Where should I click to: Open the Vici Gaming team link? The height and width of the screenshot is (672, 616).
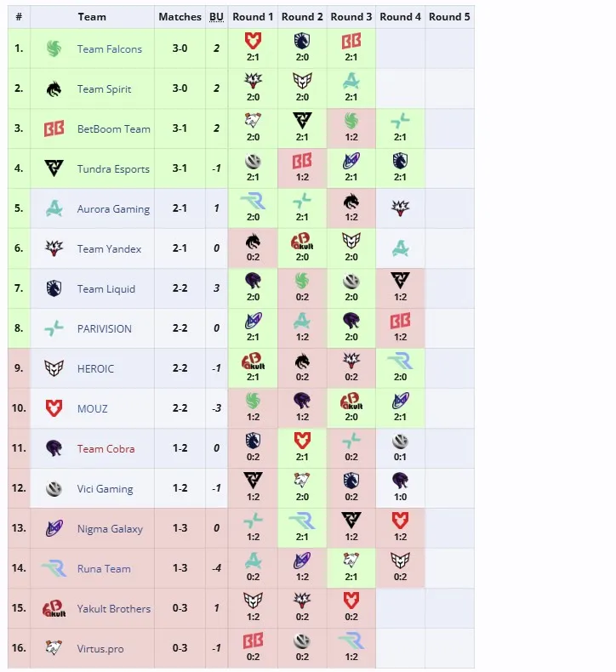click(105, 489)
